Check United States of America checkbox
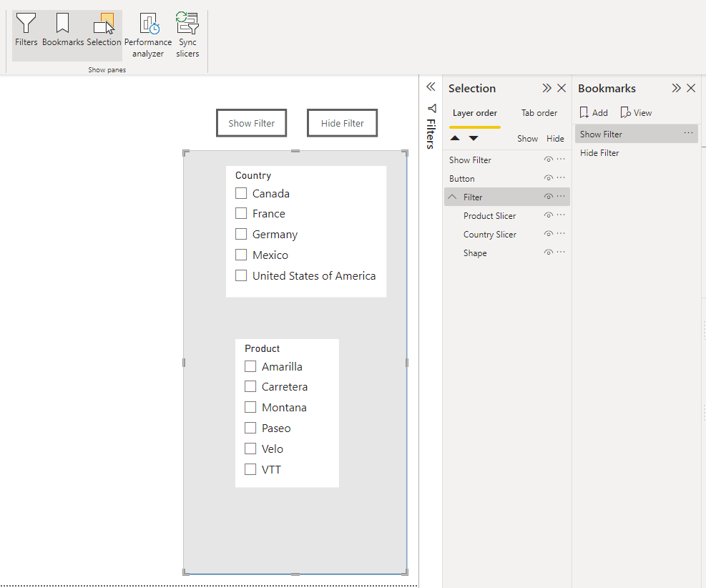This screenshot has width=706, height=588. [x=241, y=275]
